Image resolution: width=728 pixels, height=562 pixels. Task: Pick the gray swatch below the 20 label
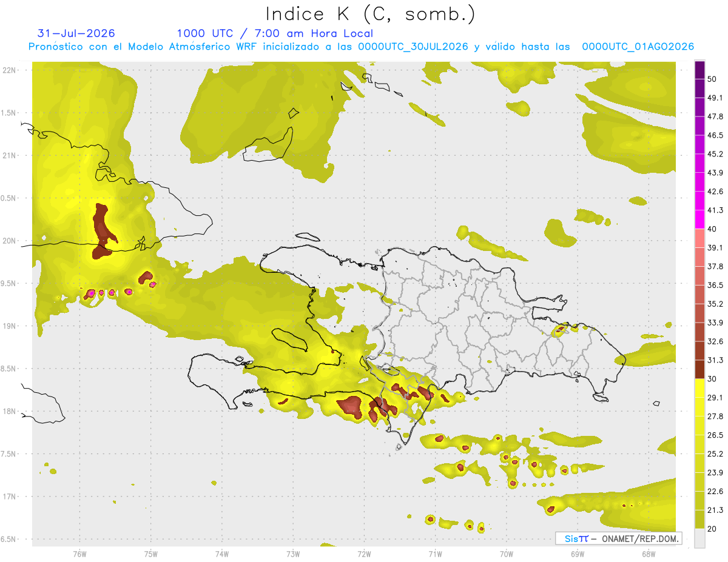coord(699,538)
